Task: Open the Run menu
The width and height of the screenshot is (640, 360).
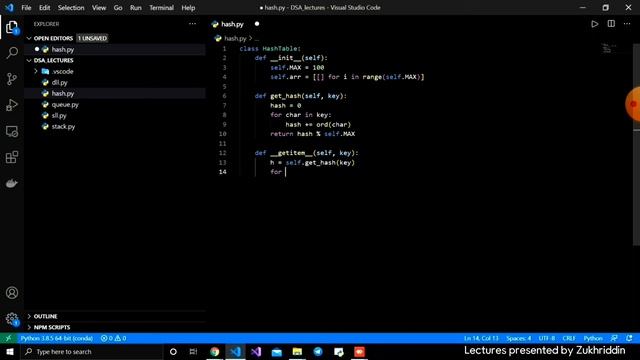Action: pos(136,8)
